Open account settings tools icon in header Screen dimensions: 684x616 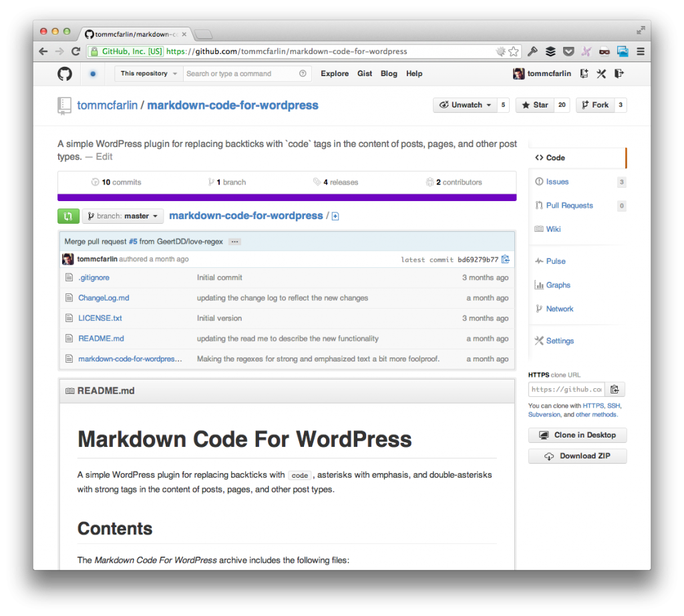coord(602,73)
